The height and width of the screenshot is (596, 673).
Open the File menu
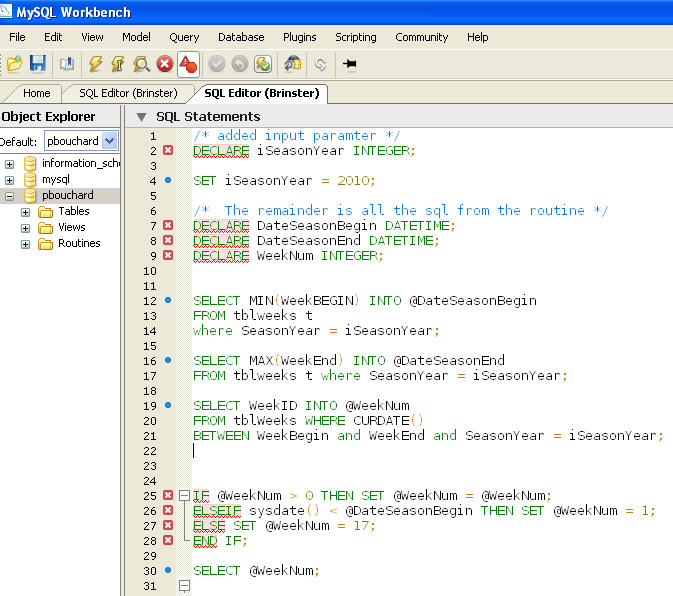[x=17, y=37]
